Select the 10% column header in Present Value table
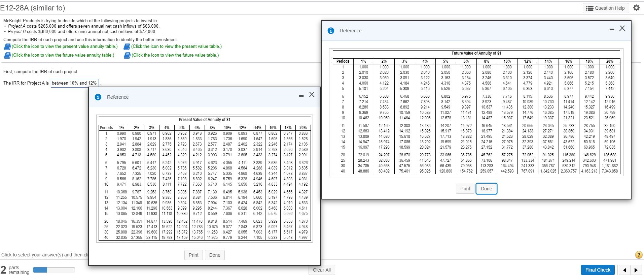This screenshot has height=280, width=644. click(227, 128)
